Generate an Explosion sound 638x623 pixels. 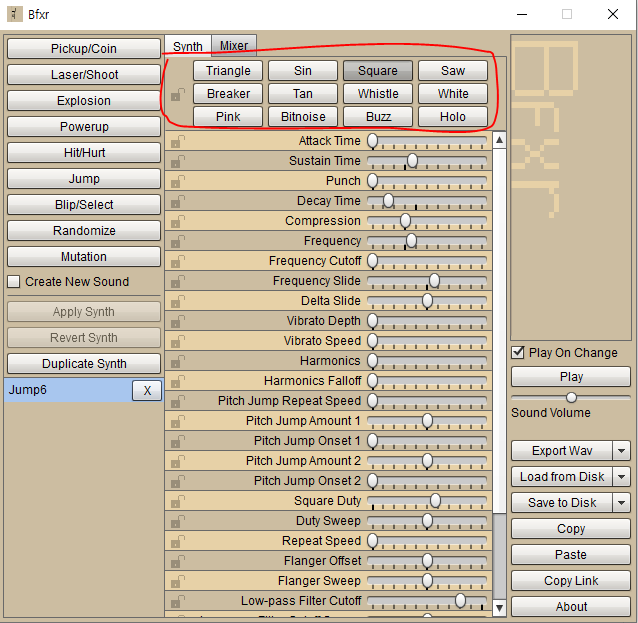coord(84,101)
